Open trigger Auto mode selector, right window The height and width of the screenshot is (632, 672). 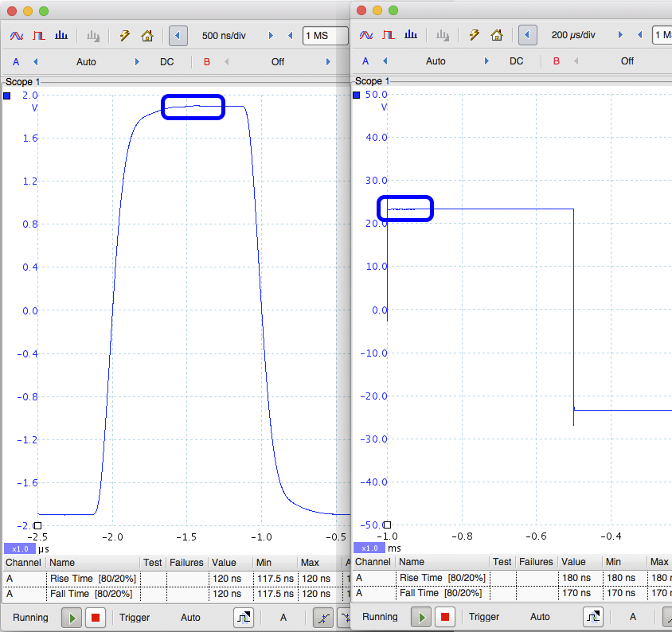540,617
